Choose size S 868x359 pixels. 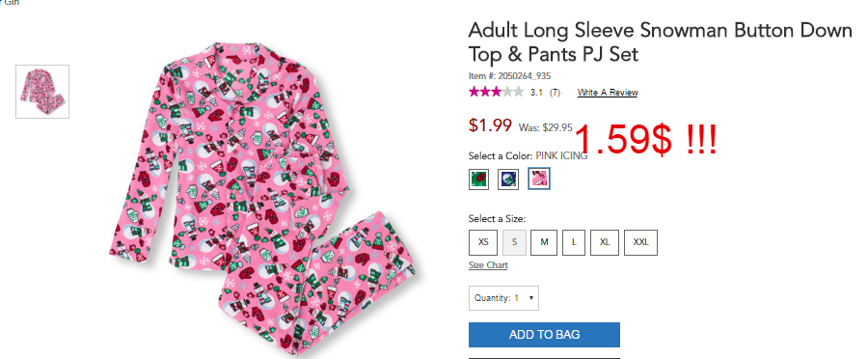click(x=515, y=242)
